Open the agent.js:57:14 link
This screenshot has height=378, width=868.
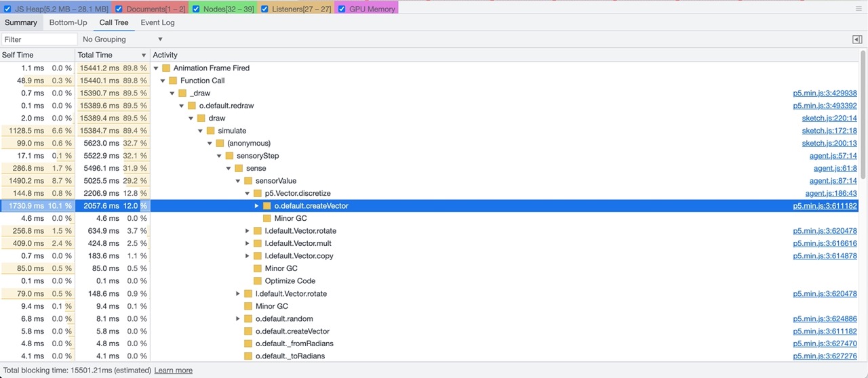coord(833,156)
